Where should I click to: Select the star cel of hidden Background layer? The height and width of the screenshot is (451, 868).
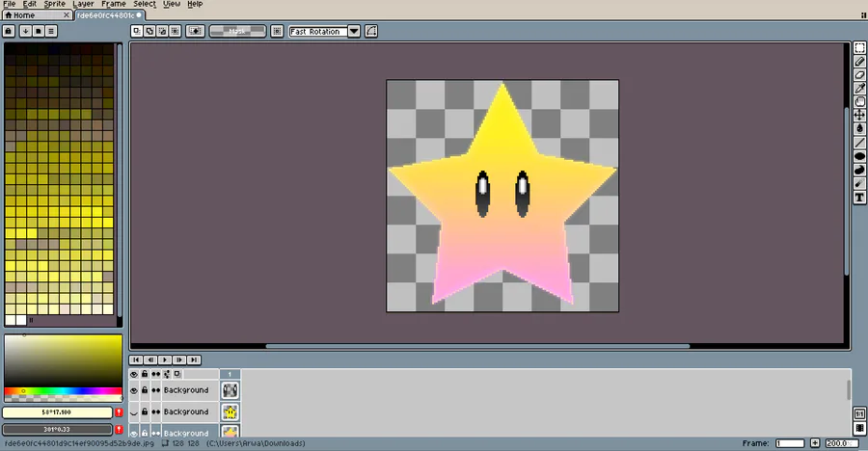pos(230,412)
